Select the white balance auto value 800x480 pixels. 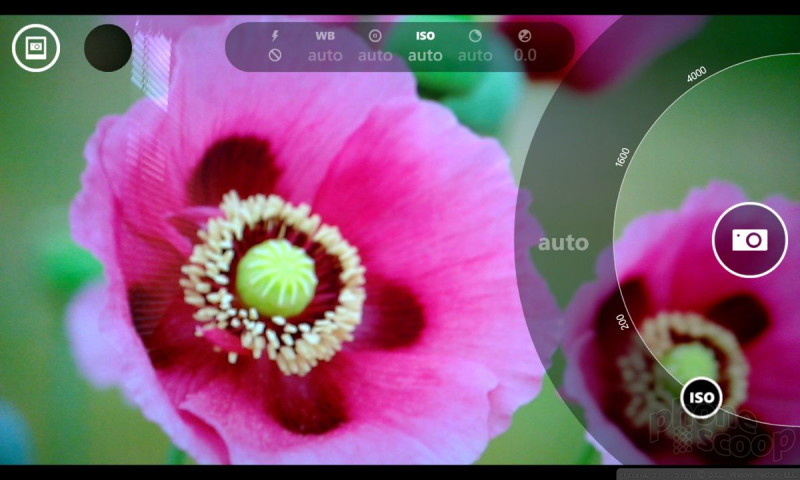click(x=325, y=55)
